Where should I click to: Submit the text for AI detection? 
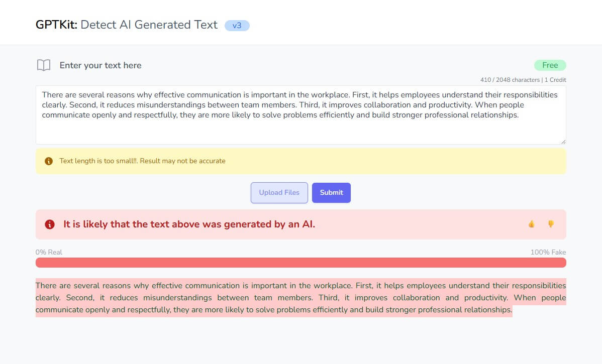coord(331,193)
